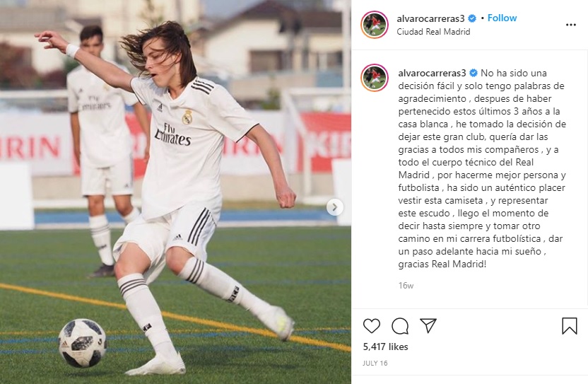Click the profile avatar beside the caption
588x384 pixels.
[x=375, y=78]
